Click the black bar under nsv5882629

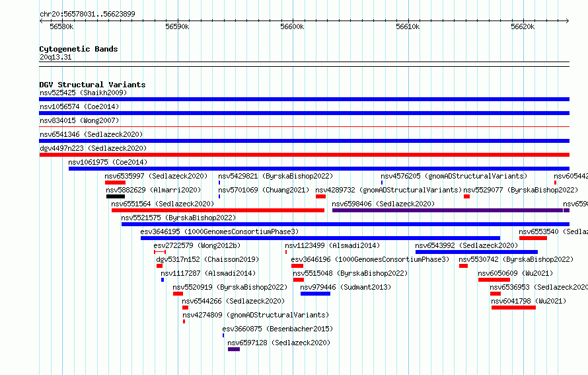(x=116, y=196)
